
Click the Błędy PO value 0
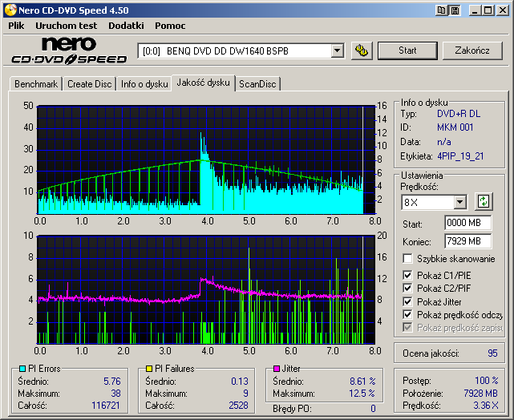coord(373,409)
